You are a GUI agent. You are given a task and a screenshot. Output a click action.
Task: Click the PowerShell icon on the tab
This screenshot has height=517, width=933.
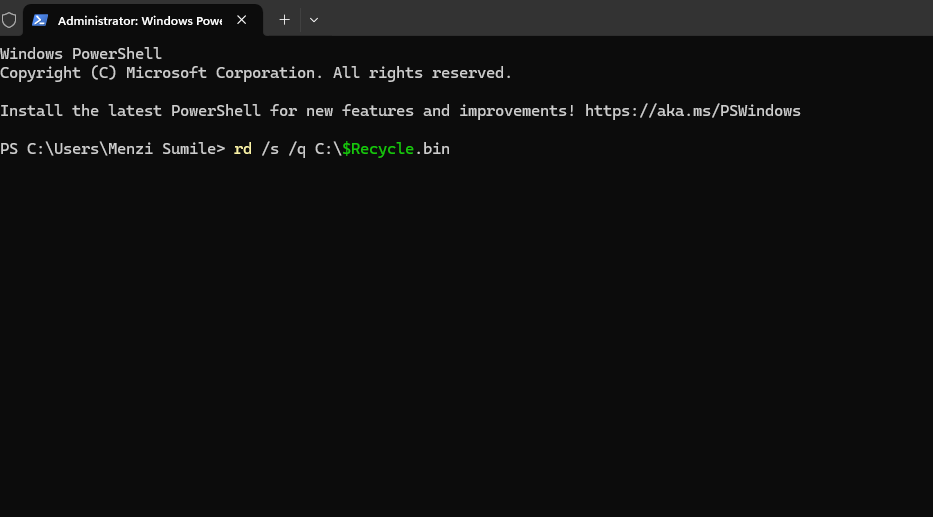point(40,20)
